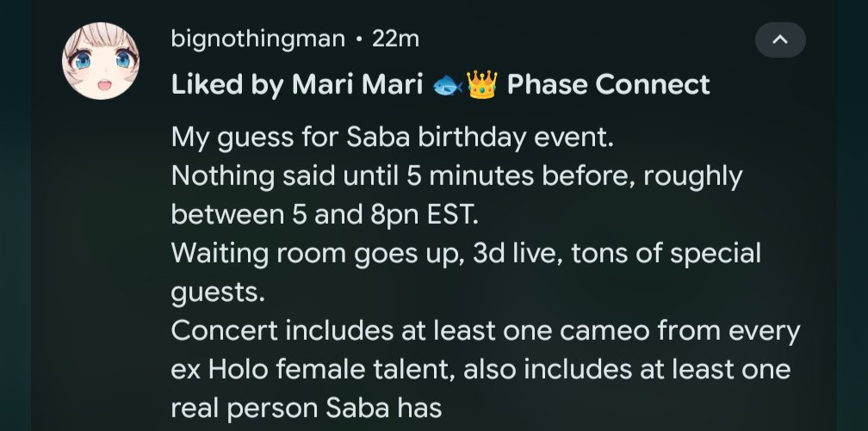Open bignothingman's profile avatar
The image size is (868, 431).
pos(101,61)
